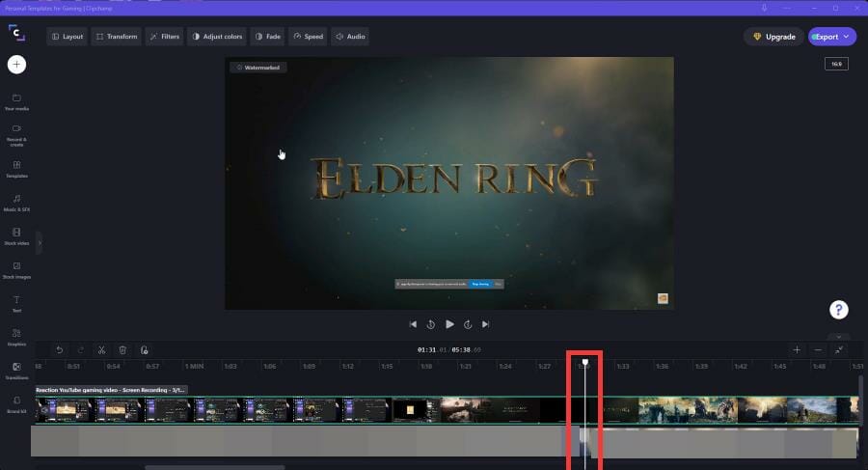Click the 1:24 mark on the timeline ruler

pyautogui.click(x=504, y=367)
